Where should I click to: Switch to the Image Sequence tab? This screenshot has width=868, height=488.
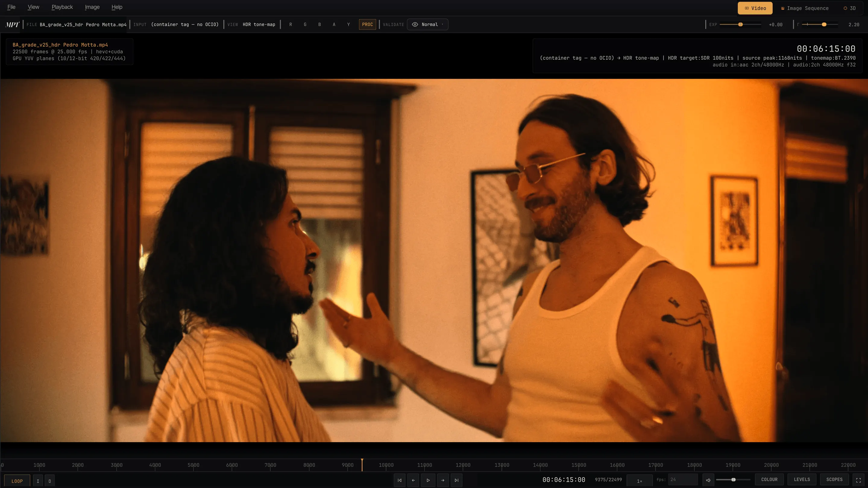pos(805,8)
